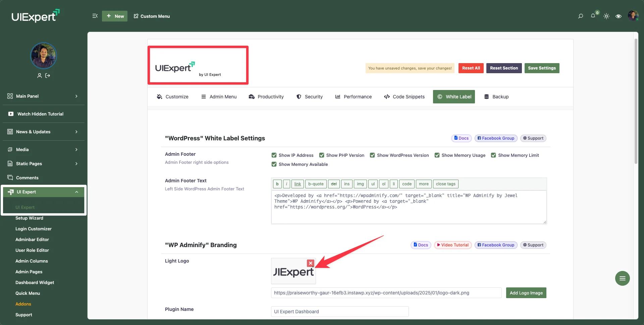Screen dimensions: 644x325
Task: Open the Code Snippets tab
Action: [x=404, y=97]
